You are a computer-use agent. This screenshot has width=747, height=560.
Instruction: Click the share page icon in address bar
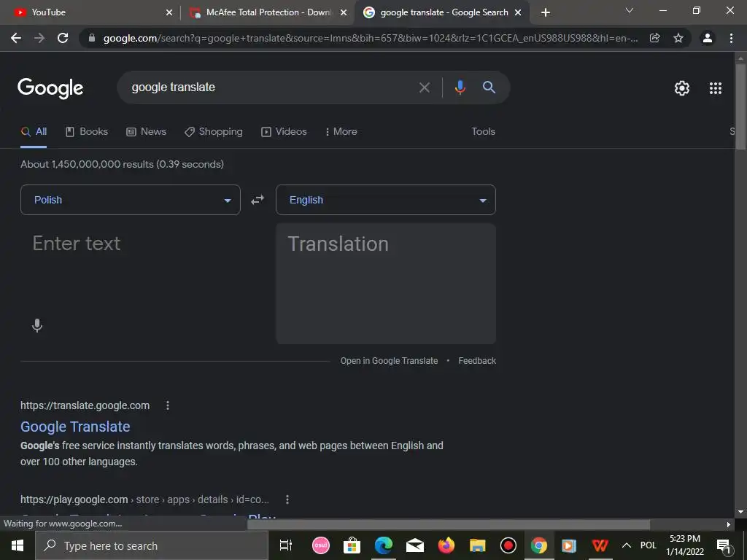pos(654,38)
